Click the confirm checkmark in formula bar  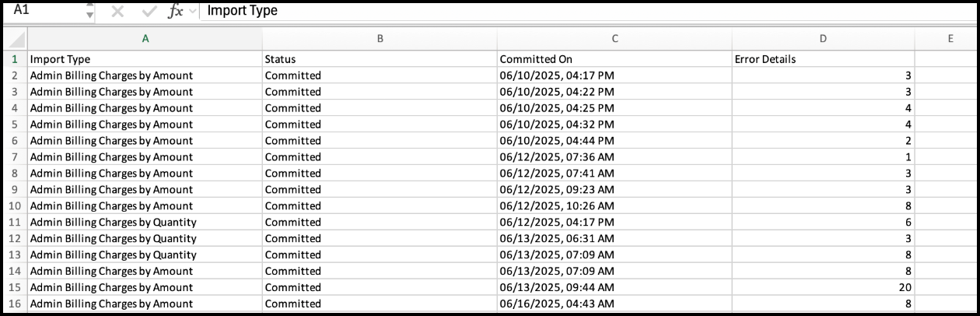[148, 12]
